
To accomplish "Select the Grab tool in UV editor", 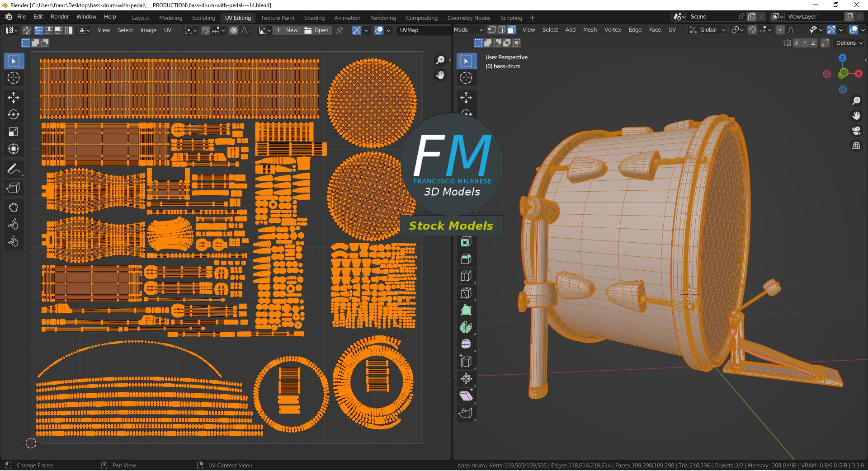I will point(14,207).
